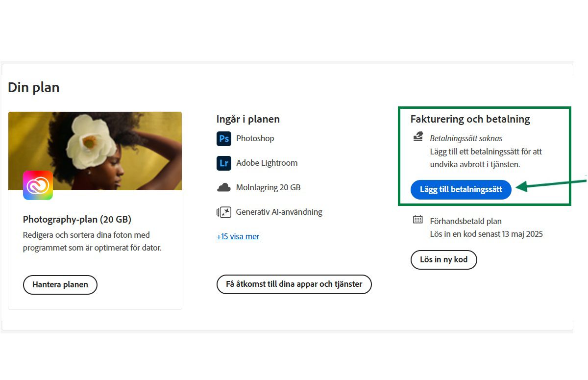
Task: Select the Adobe Lightroom list entry
Action: (x=267, y=163)
